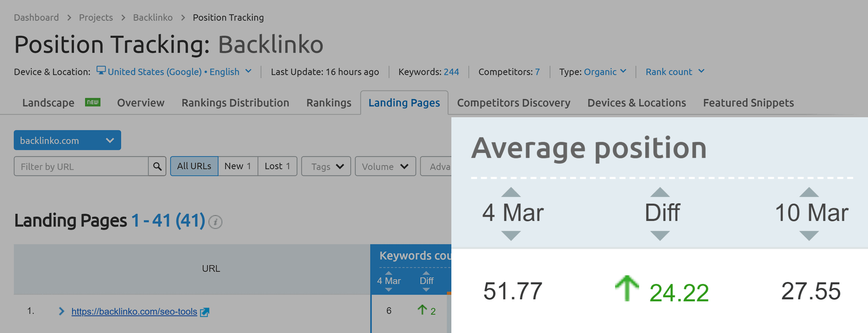Click the Position Tracking breadcrumb text
The image size is (868, 333).
point(228,17)
